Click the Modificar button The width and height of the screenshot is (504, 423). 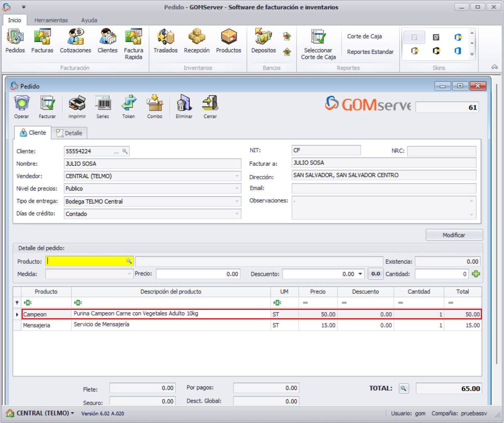454,235
